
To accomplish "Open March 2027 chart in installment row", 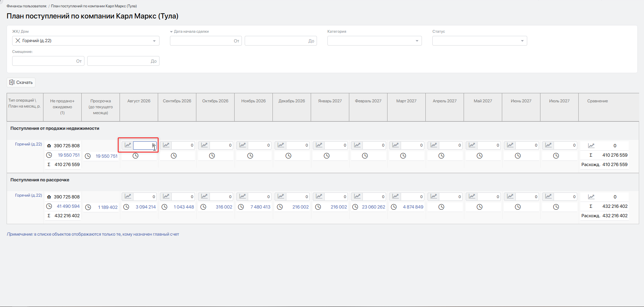I will [x=396, y=196].
